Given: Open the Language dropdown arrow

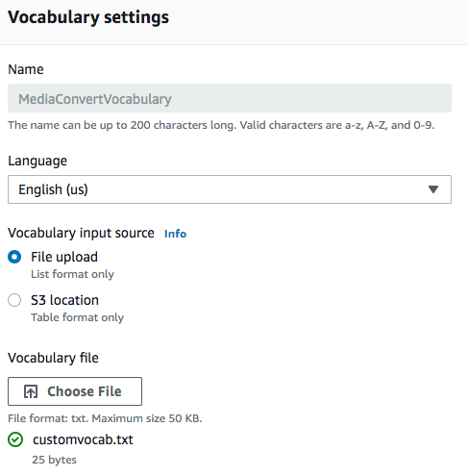Looking at the screenshot, I should [433, 189].
